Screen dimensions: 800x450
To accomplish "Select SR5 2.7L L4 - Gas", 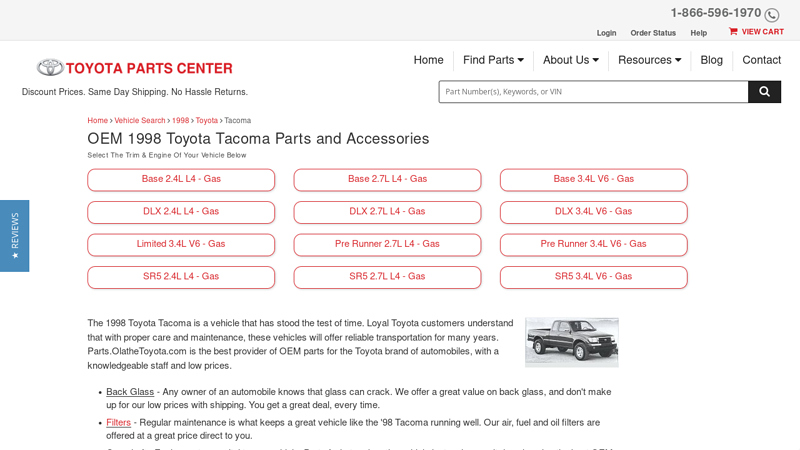I will click(387, 277).
